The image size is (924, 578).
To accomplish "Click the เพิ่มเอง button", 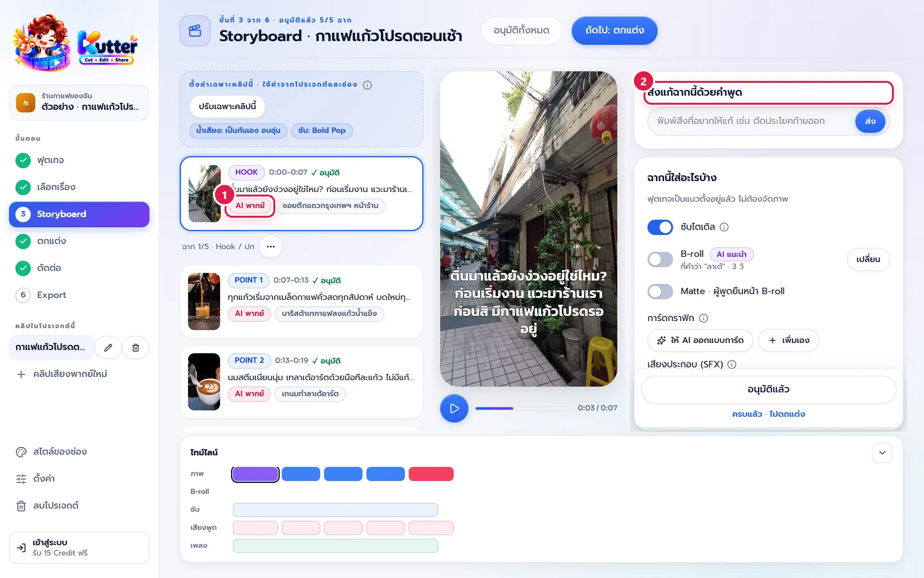I will [x=789, y=340].
